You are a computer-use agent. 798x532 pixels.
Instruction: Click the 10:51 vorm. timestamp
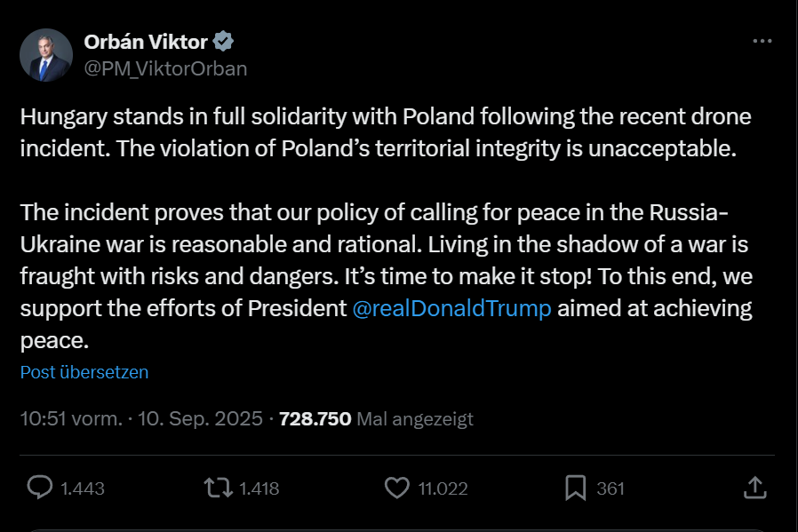click(71, 418)
